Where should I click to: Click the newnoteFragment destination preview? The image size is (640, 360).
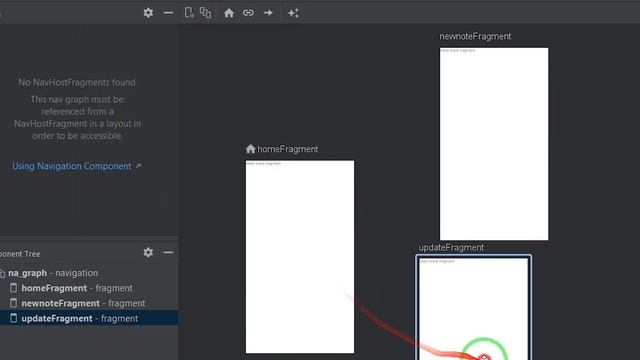pos(494,144)
